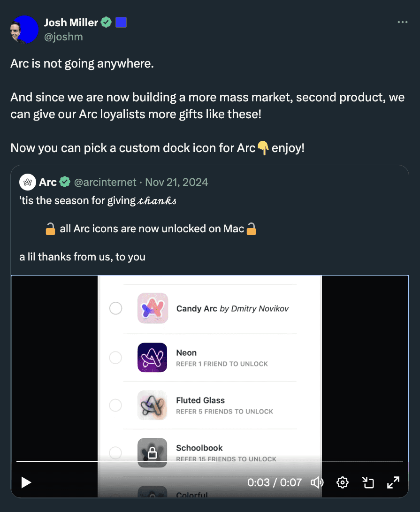The height and width of the screenshot is (512, 420).
Task: Open @joshm's profile link
Action: (63, 37)
